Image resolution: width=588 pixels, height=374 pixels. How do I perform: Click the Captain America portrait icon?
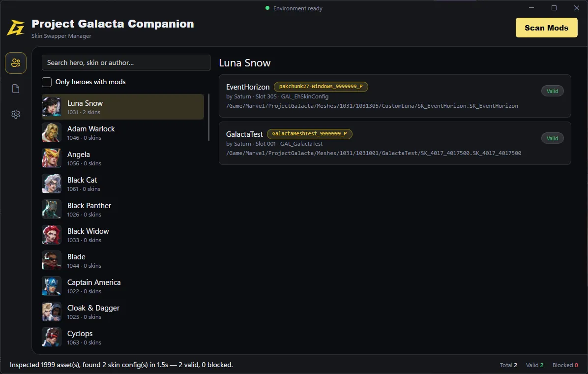pos(51,286)
